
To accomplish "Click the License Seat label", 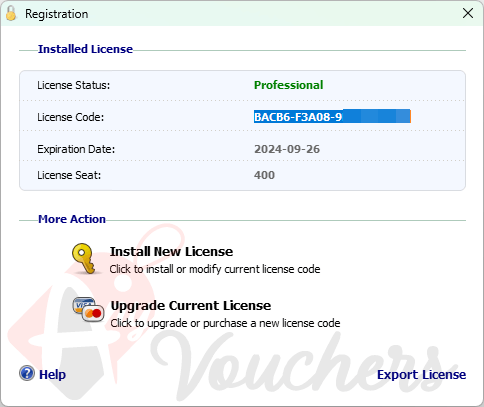I will tap(69, 175).
